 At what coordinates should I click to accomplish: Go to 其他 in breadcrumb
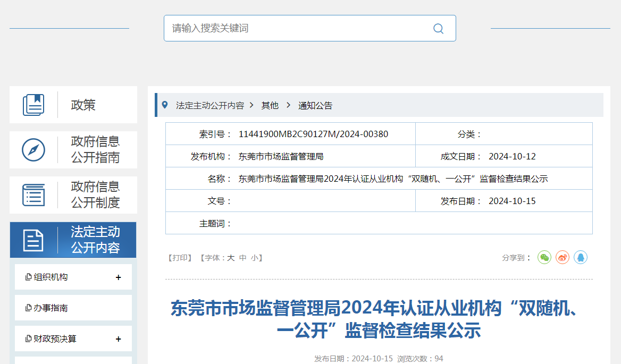click(270, 106)
